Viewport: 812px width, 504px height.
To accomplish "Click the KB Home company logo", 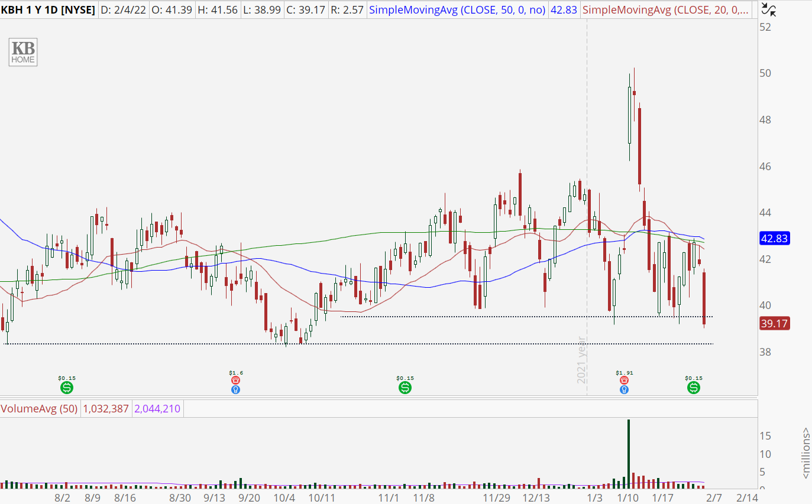I will tap(23, 52).
